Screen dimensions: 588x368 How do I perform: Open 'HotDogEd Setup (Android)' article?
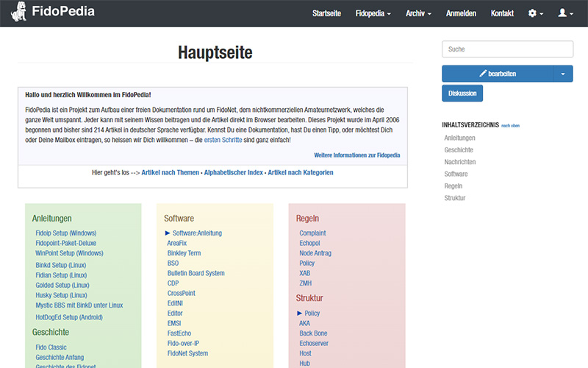(x=69, y=317)
